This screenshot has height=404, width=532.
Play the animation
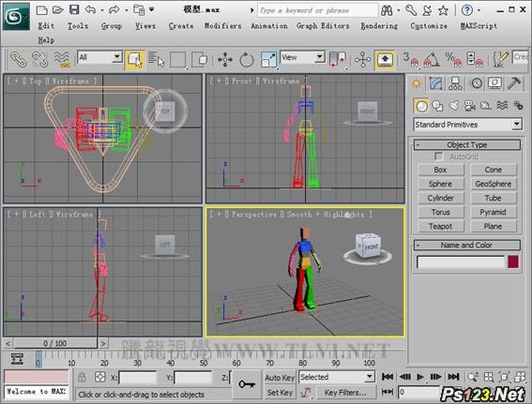pos(420,377)
